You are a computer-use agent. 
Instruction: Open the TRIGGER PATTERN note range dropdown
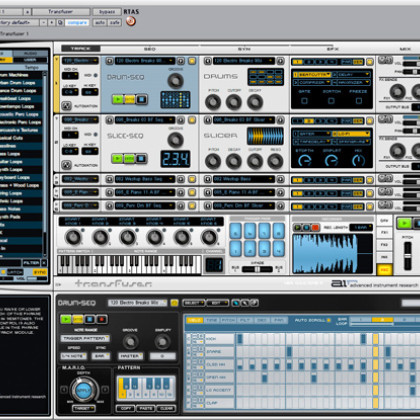pyautogui.click(x=85, y=338)
